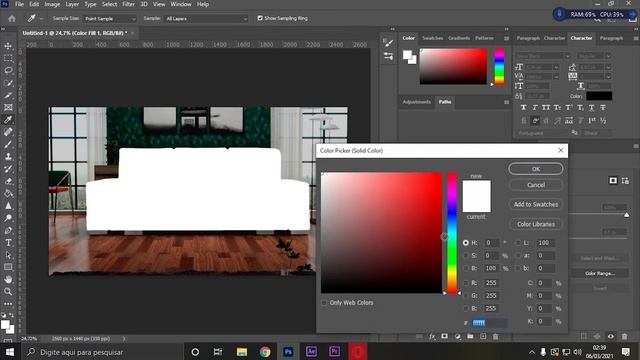The image size is (640, 360).
Task: Select the lowercase a radio button
Action: coord(518,256)
